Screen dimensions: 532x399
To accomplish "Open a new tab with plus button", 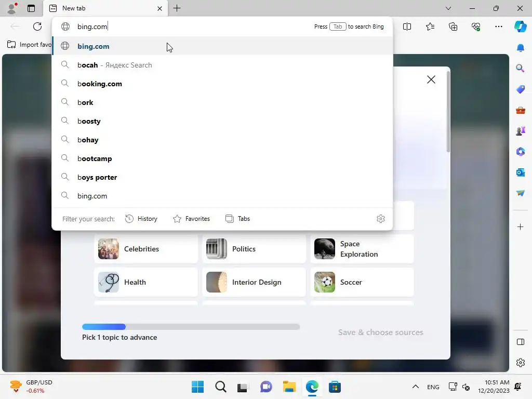I will coord(177,8).
